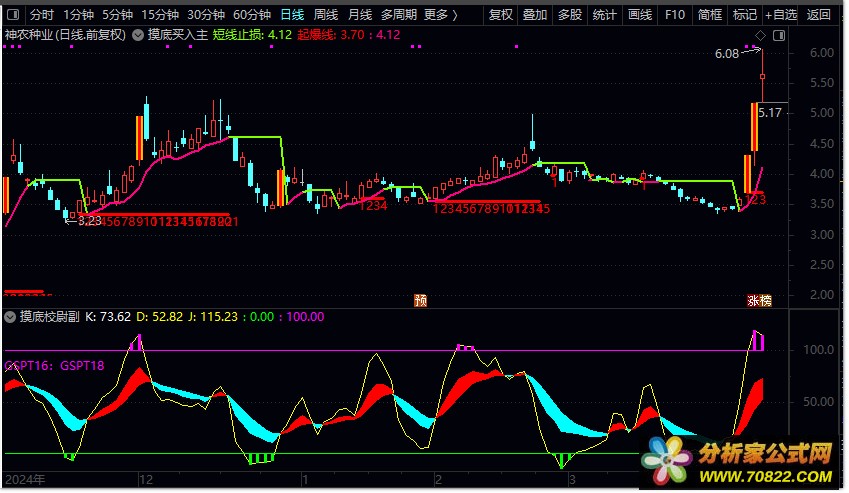The width and height of the screenshot is (849, 493).
Task: Toggle the panel layout icon at chart top-right
Action: pyautogui.click(x=779, y=36)
